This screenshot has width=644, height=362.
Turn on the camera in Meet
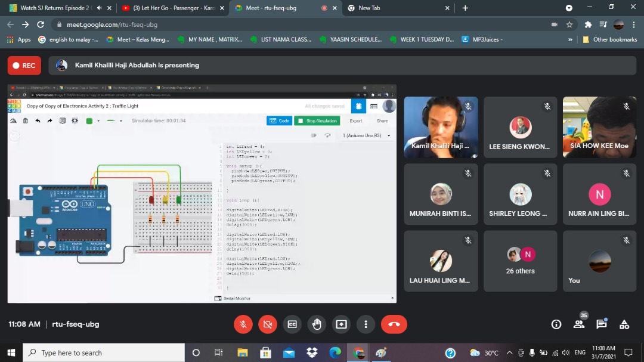[x=268, y=324]
